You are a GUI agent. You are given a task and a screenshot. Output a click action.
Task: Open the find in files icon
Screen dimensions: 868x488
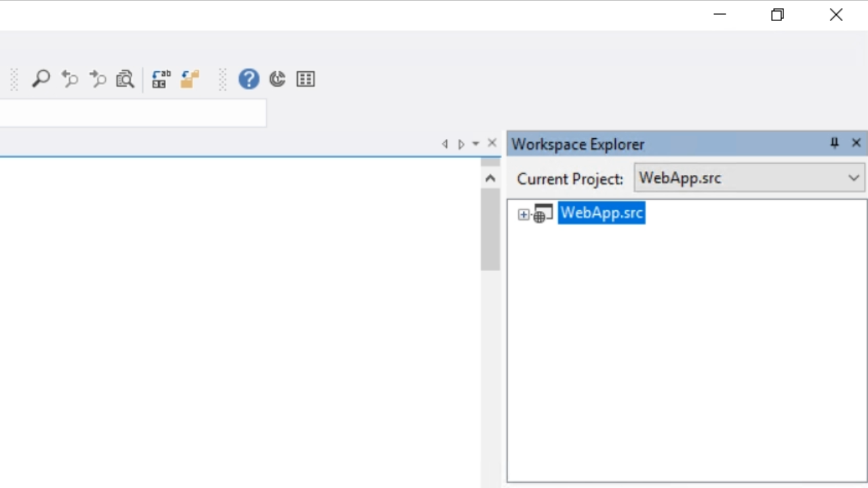pyautogui.click(x=125, y=79)
